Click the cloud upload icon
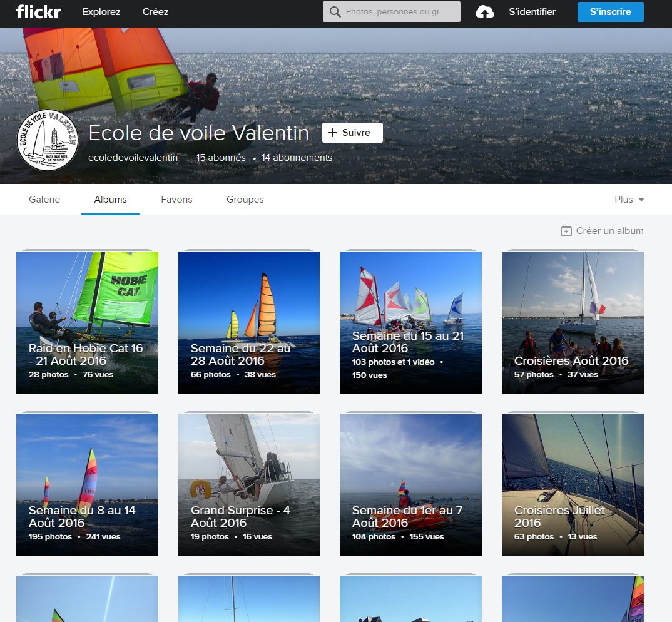The image size is (672, 622). point(485,11)
